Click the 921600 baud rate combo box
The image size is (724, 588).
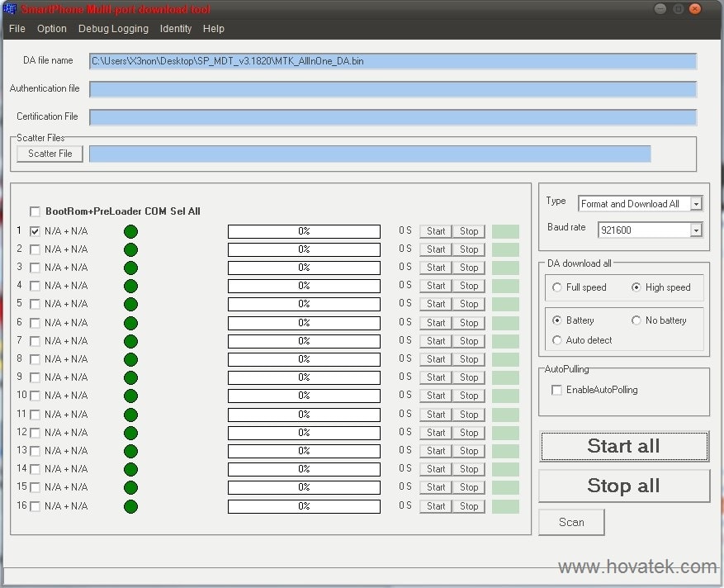tap(651, 230)
